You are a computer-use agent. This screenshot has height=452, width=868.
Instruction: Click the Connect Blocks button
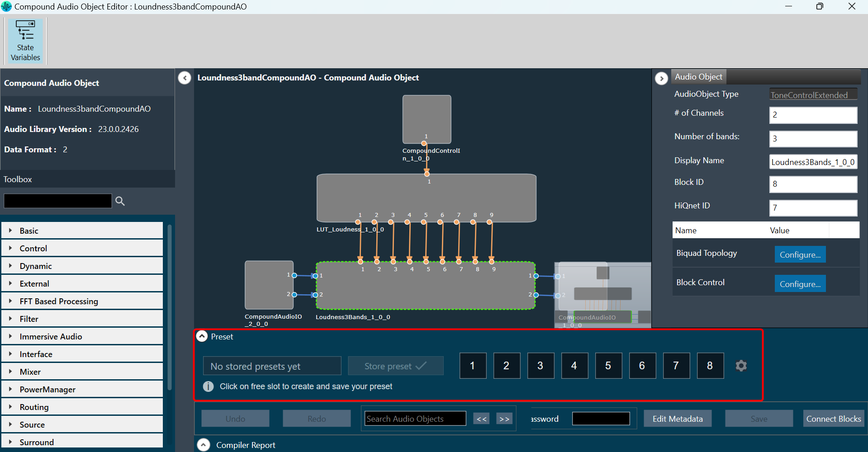[x=833, y=419]
